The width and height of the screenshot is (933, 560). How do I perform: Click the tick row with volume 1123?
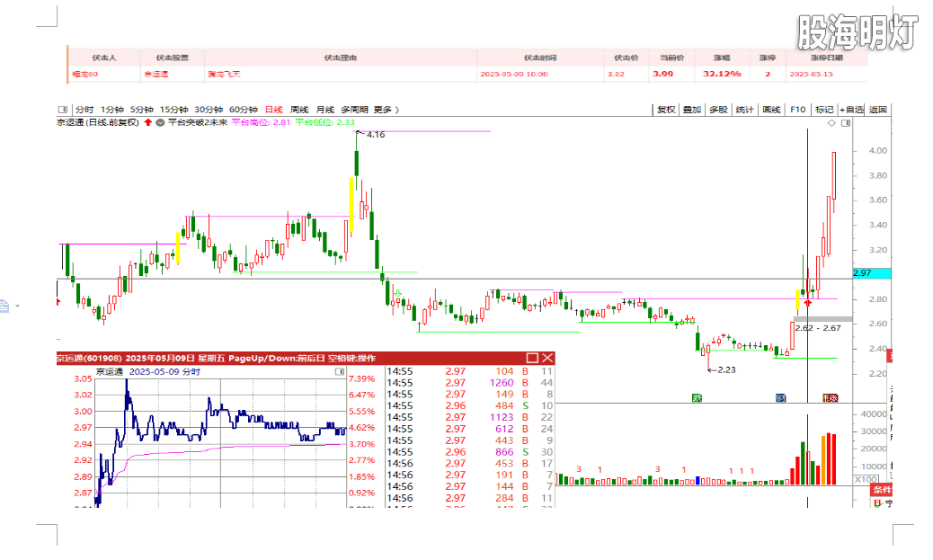pyautogui.click(x=470, y=417)
